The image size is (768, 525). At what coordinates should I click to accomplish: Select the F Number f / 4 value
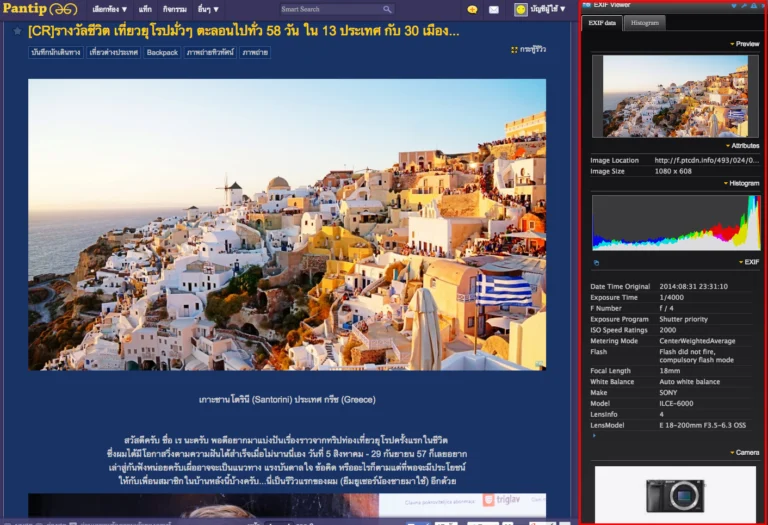pos(666,308)
